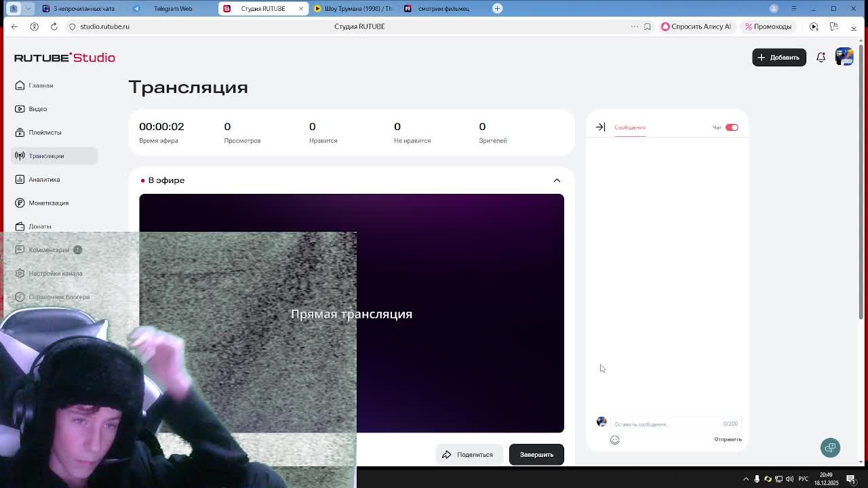Open new browser tab with plus

497,8
